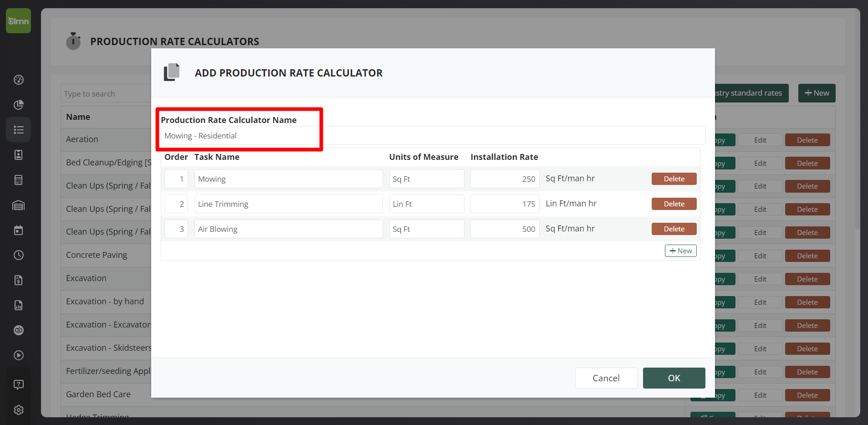This screenshot has height=425, width=868.
Task: Edit the Excavation calculator row
Action: pyautogui.click(x=760, y=279)
